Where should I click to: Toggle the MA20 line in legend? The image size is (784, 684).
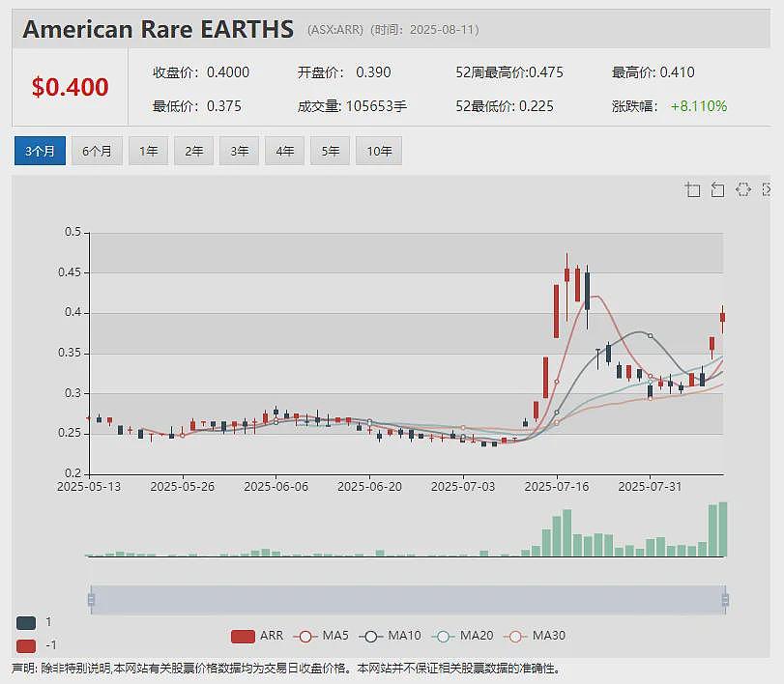[x=462, y=636]
